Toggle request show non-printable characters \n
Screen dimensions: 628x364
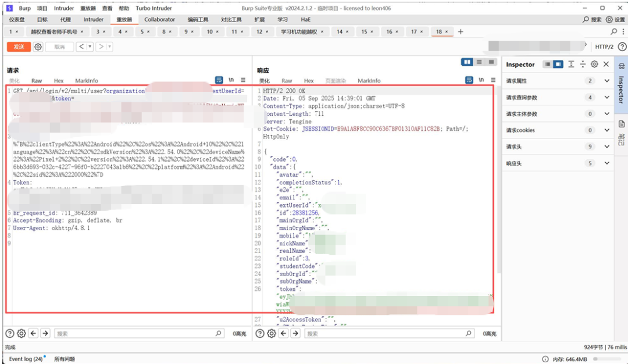click(x=231, y=80)
